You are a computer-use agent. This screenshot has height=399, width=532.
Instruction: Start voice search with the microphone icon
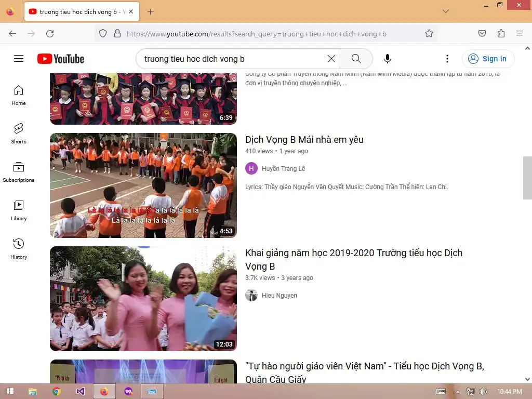pyautogui.click(x=388, y=59)
